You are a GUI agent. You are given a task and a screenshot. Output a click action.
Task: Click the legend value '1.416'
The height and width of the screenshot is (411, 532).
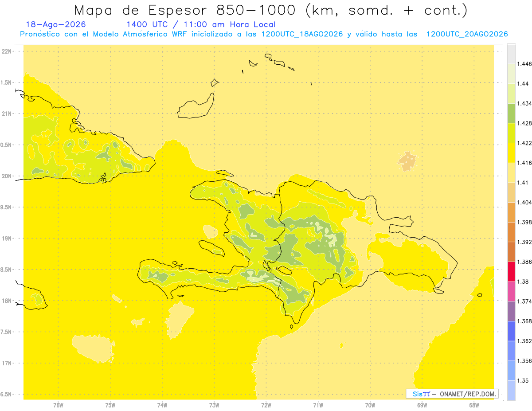[524, 163]
